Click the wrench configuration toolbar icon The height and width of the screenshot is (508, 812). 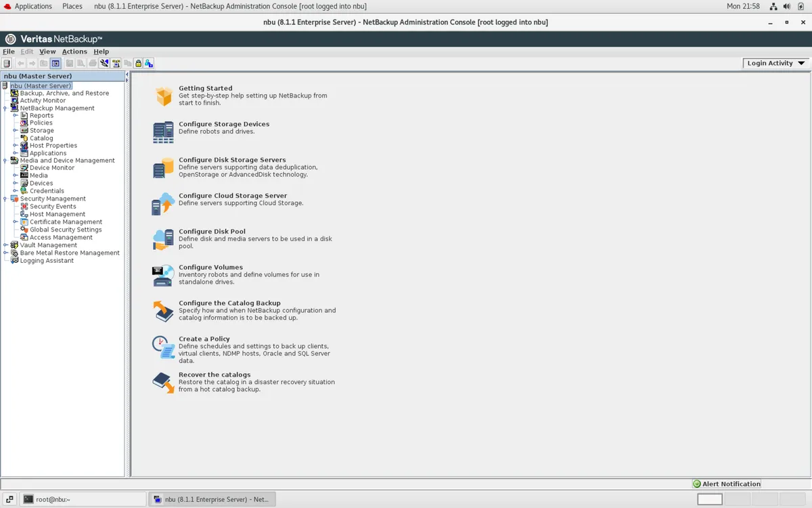pyautogui.click(x=103, y=63)
